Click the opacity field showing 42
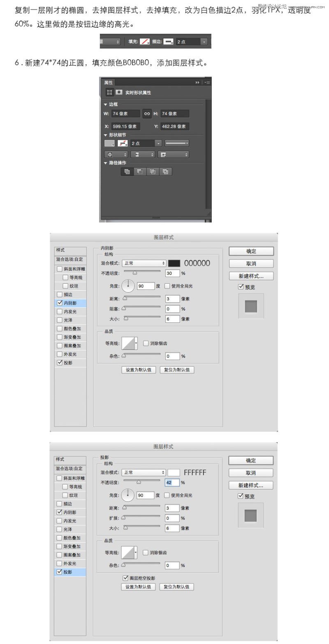 (x=172, y=482)
